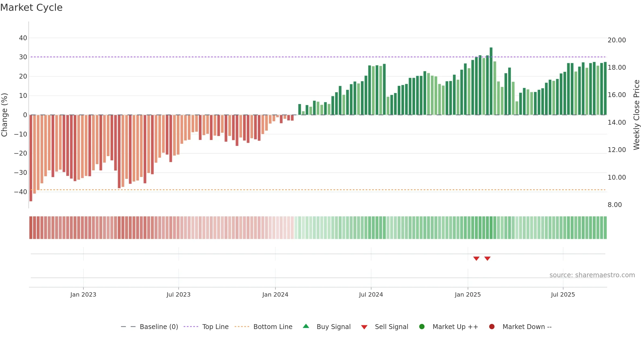Toggle the Buy Signal legend entry

327,327
